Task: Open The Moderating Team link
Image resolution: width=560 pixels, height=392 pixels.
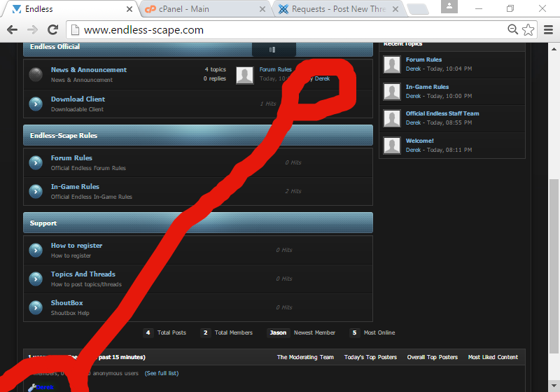Action: [x=305, y=357]
